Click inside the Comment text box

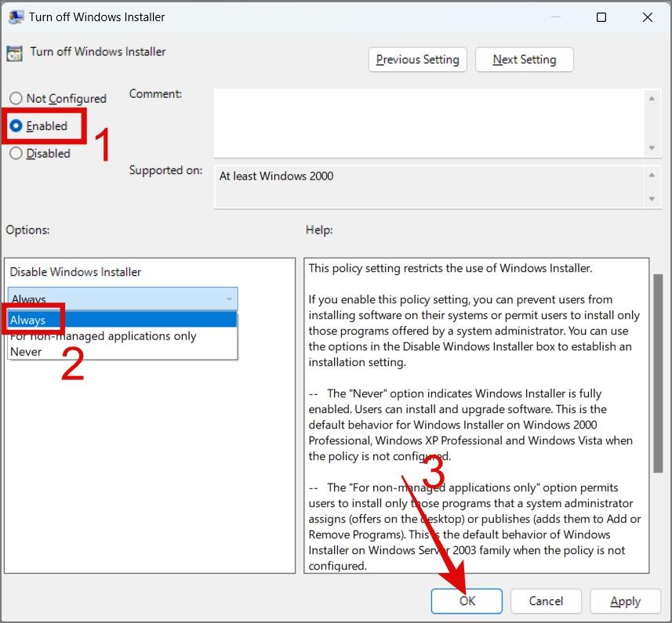click(429, 123)
